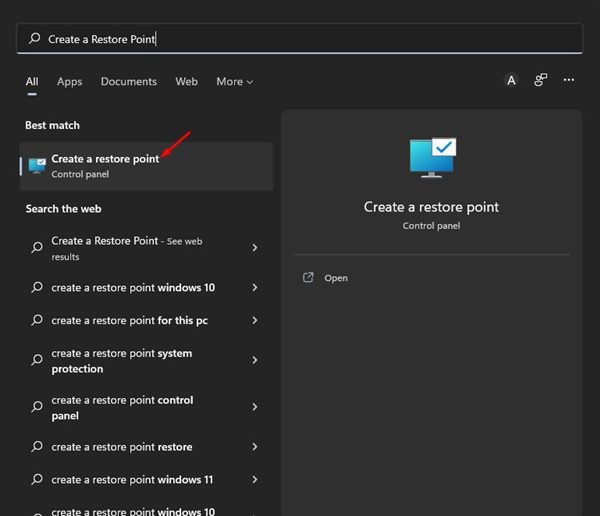Expand chevron for windows 11 suggestion
The width and height of the screenshot is (600, 516).
(x=254, y=480)
